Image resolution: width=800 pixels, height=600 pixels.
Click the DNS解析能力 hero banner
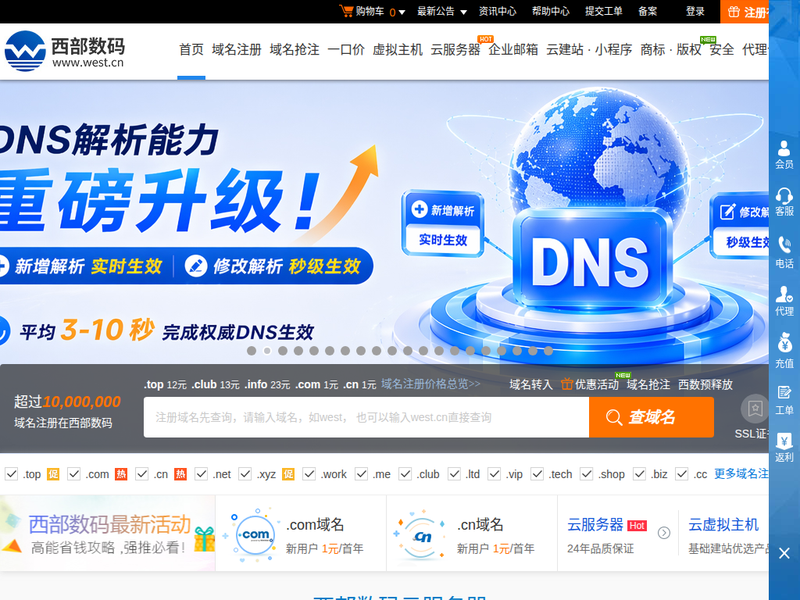click(384, 222)
